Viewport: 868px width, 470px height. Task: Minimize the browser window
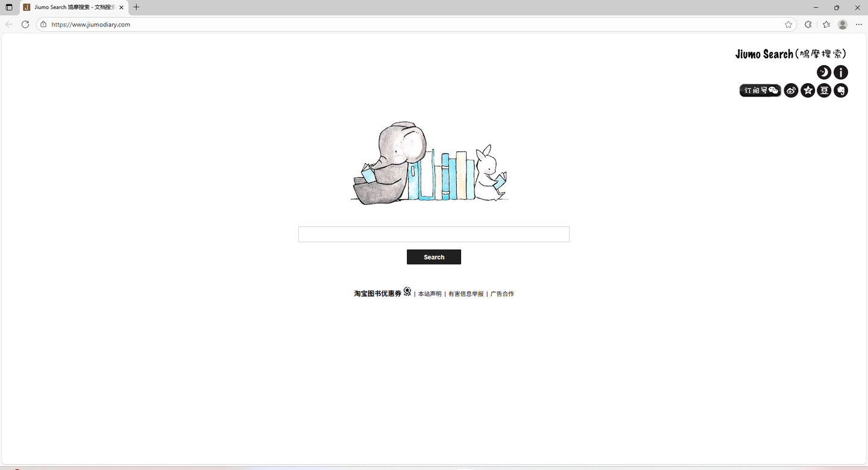(816, 7)
